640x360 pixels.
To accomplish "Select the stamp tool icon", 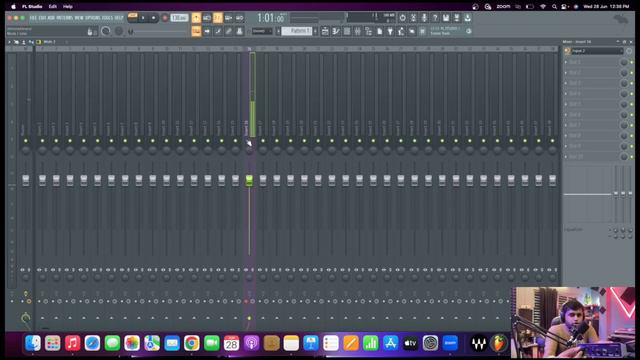I will pos(239,31).
